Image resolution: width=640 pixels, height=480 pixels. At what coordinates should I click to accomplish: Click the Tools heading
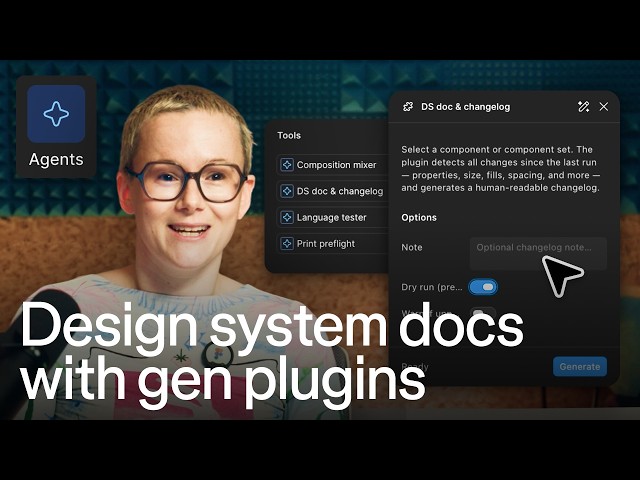[x=289, y=136]
